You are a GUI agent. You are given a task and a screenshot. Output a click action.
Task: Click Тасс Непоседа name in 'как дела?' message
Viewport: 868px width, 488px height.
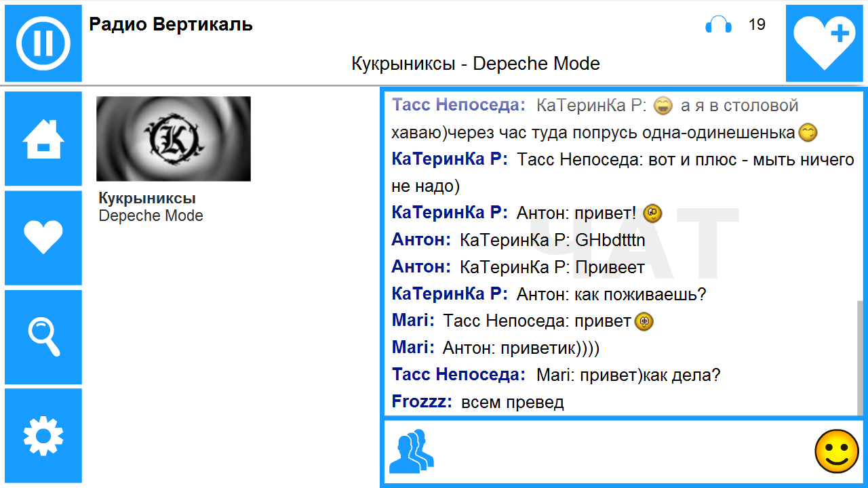coord(458,375)
